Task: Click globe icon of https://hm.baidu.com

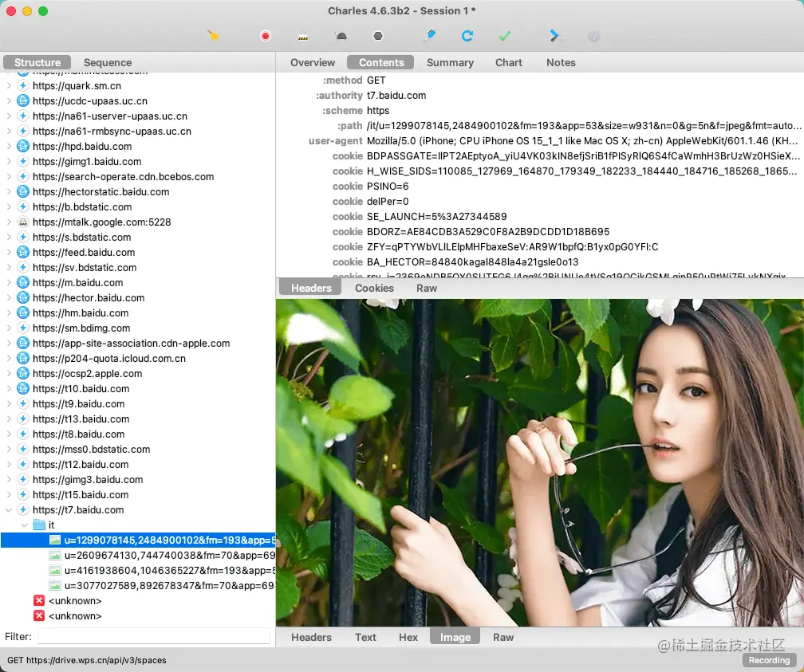Action: (x=23, y=312)
